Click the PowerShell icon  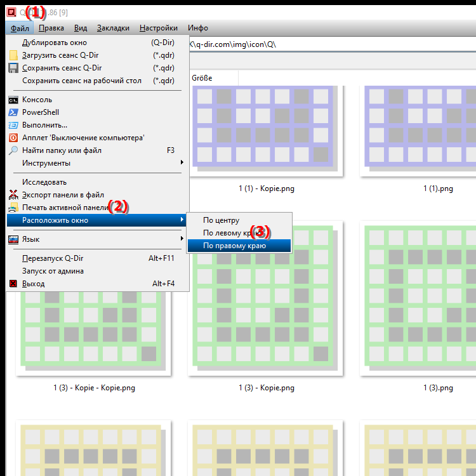13,112
